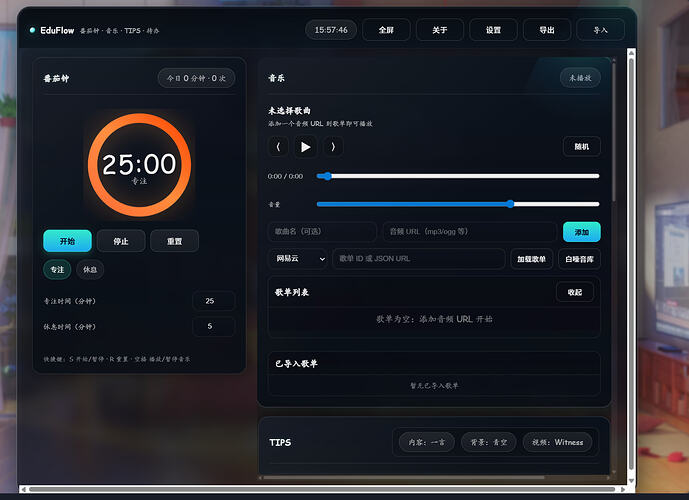Reset the timer with 重置
The height and width of the screenshot is (500, 689).
174,241
